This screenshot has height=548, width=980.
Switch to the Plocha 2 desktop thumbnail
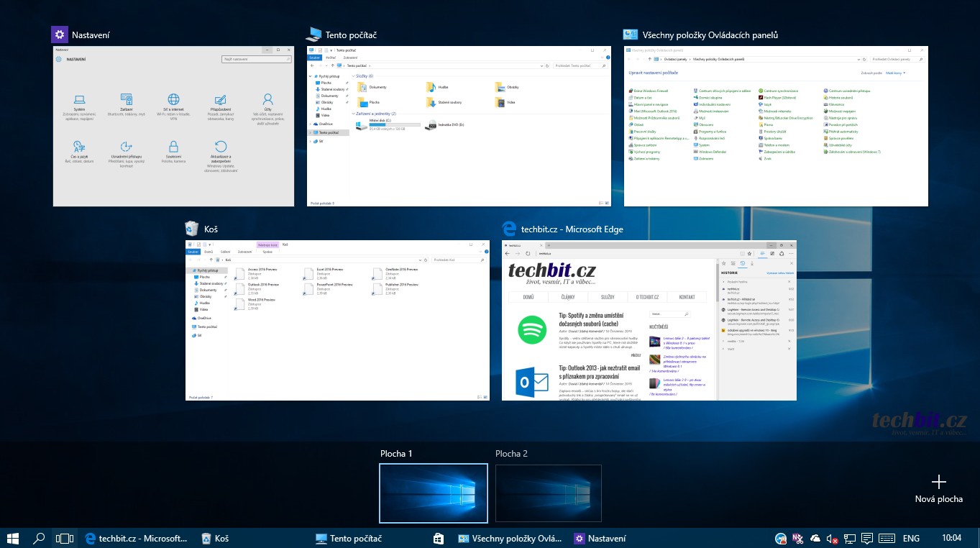[548, 493]
